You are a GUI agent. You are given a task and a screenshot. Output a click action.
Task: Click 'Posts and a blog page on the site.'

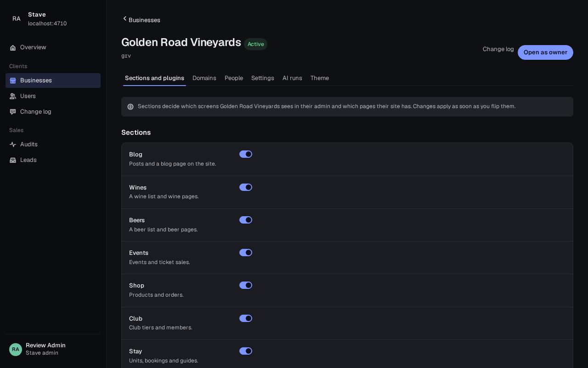[173, 164]
